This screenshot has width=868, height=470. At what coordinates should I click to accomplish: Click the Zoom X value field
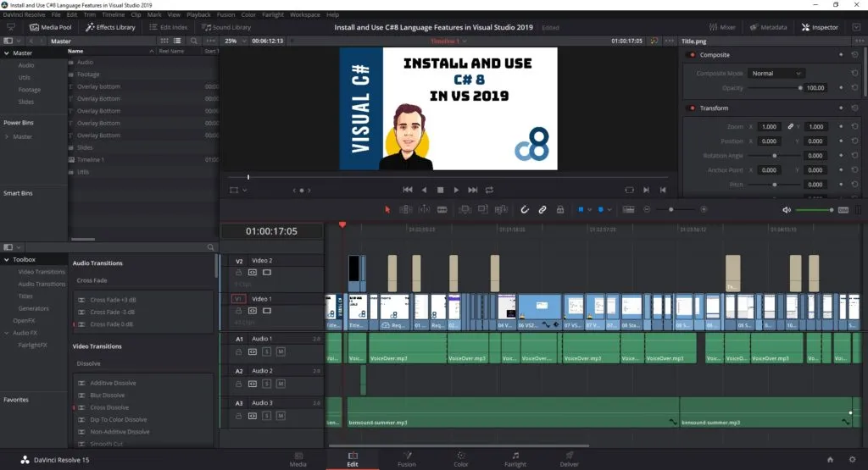coord(769,127)
